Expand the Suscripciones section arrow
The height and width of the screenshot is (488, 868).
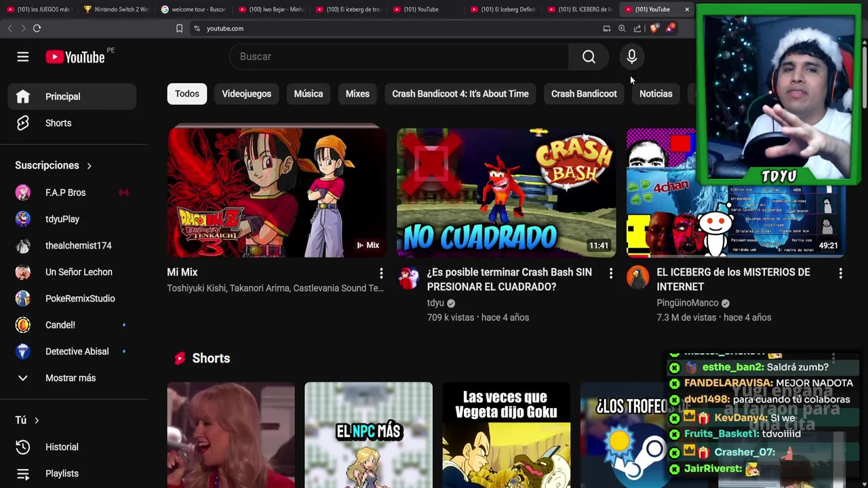(89, 165)
